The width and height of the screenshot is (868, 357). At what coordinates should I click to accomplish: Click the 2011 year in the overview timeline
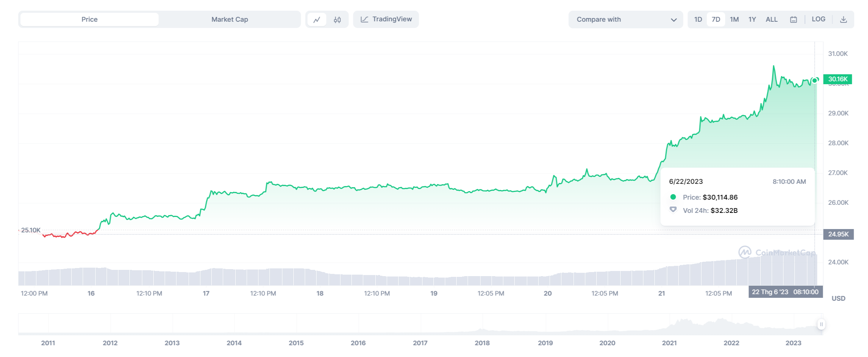click(48, 343)
